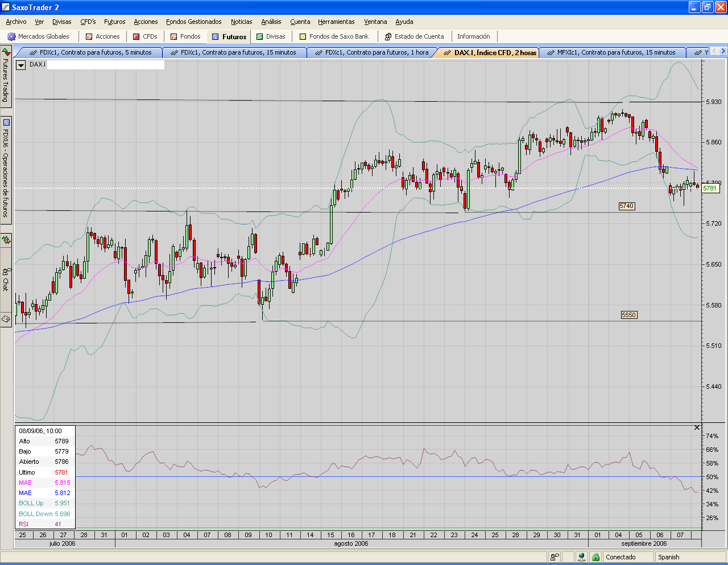
Task: Click the agosto 2006 time axis label
Action: (351, 543)
